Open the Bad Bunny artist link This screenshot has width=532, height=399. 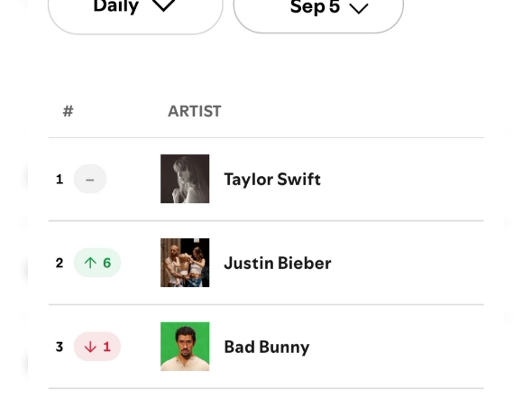(267, 347)
